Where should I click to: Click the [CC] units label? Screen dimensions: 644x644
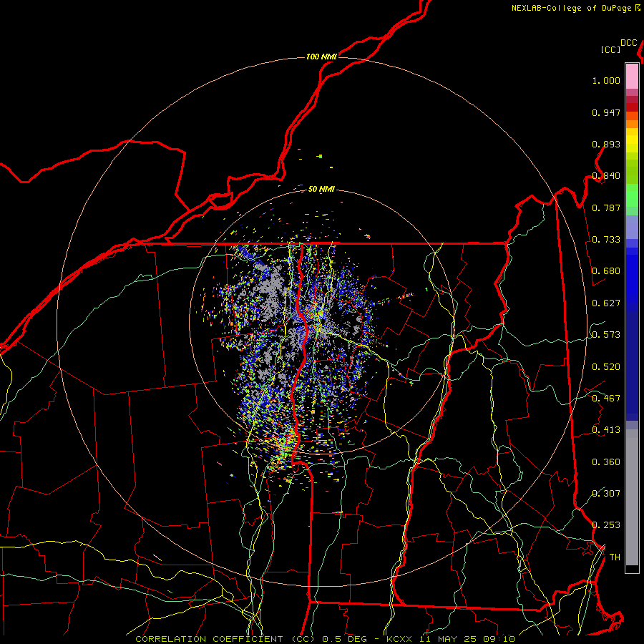611,49
